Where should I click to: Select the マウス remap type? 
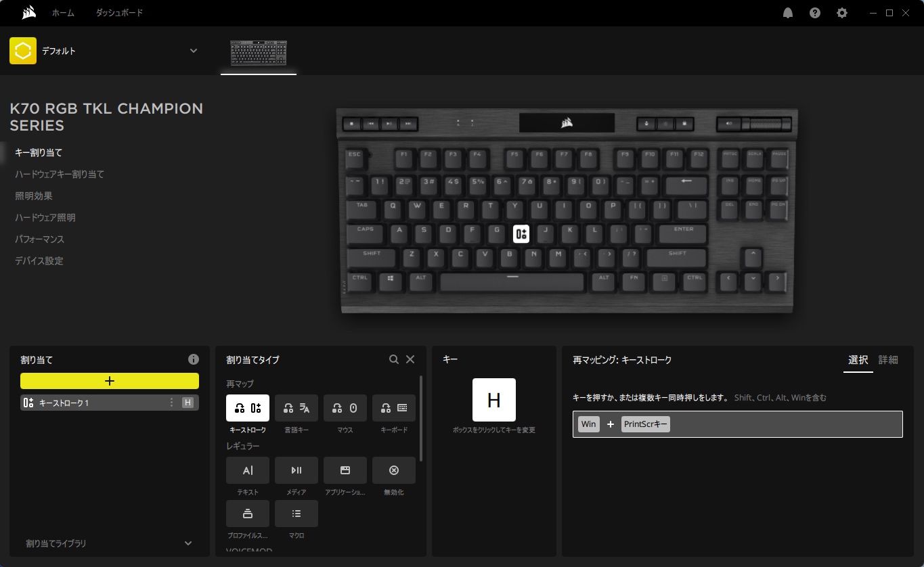(345, 408)
